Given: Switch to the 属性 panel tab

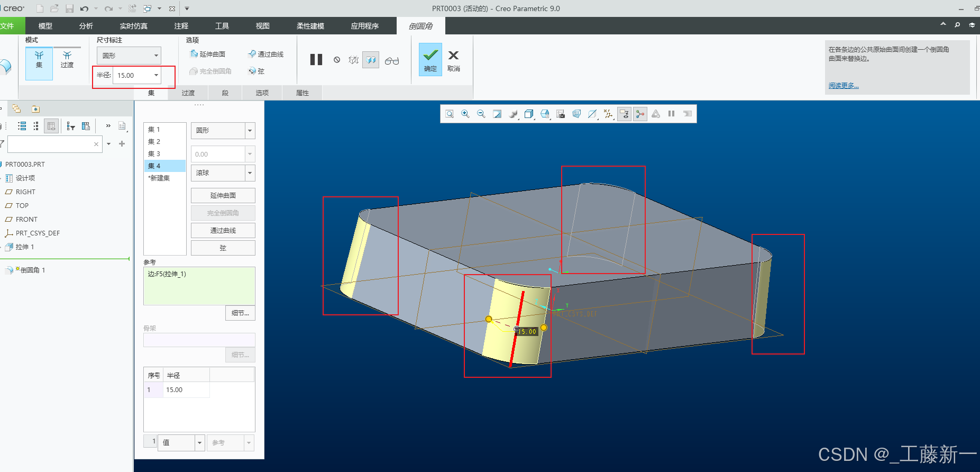Looking at the screenshot, I should tap(303, 93).
